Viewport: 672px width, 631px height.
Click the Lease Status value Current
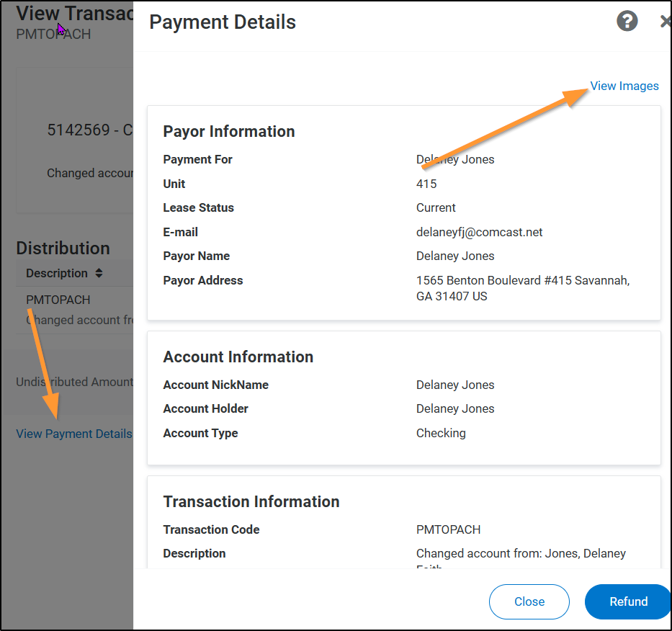pos(436,207)
